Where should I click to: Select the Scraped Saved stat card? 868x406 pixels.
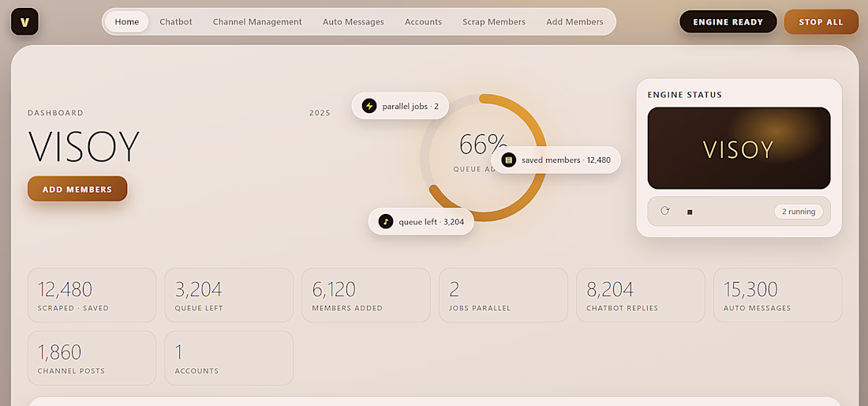coord(92,295)
